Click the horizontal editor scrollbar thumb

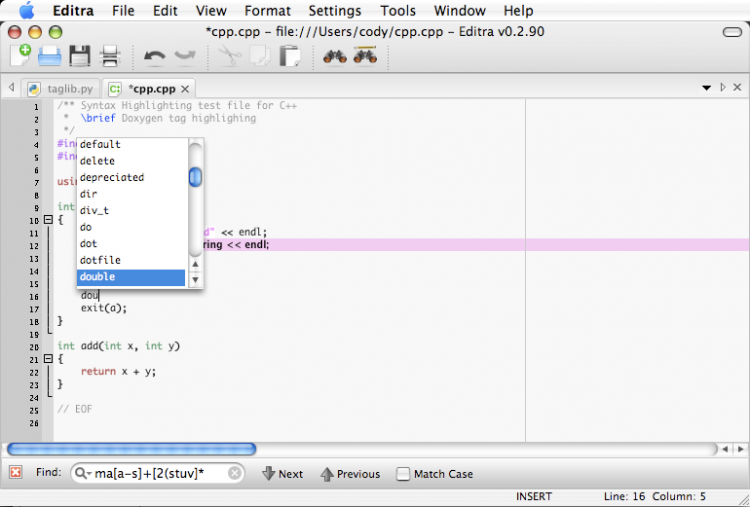[x=132, y=449]
